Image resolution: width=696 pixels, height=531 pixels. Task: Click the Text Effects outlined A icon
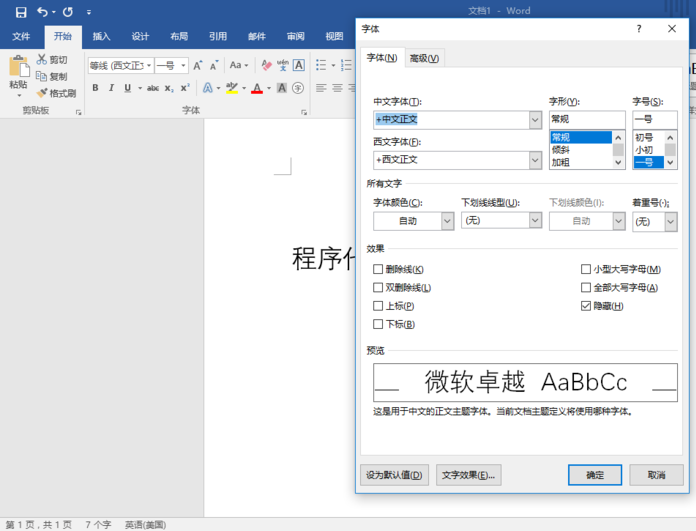click(x=207, y=88)
